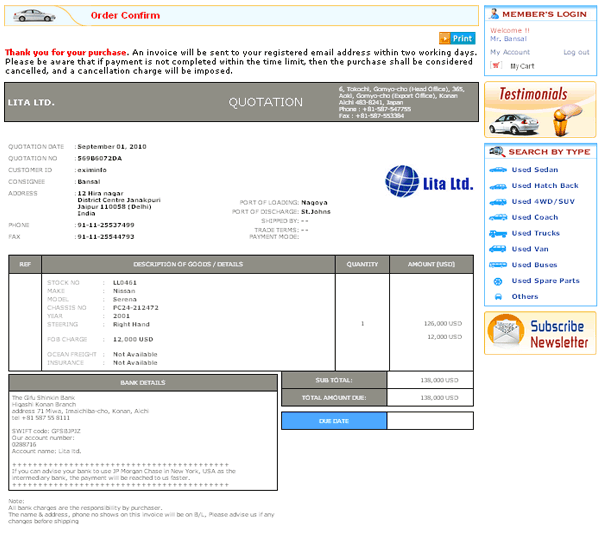Viewport: 601px width, 560px height.
Task: Select the Others category link
Action: (525, 297)
